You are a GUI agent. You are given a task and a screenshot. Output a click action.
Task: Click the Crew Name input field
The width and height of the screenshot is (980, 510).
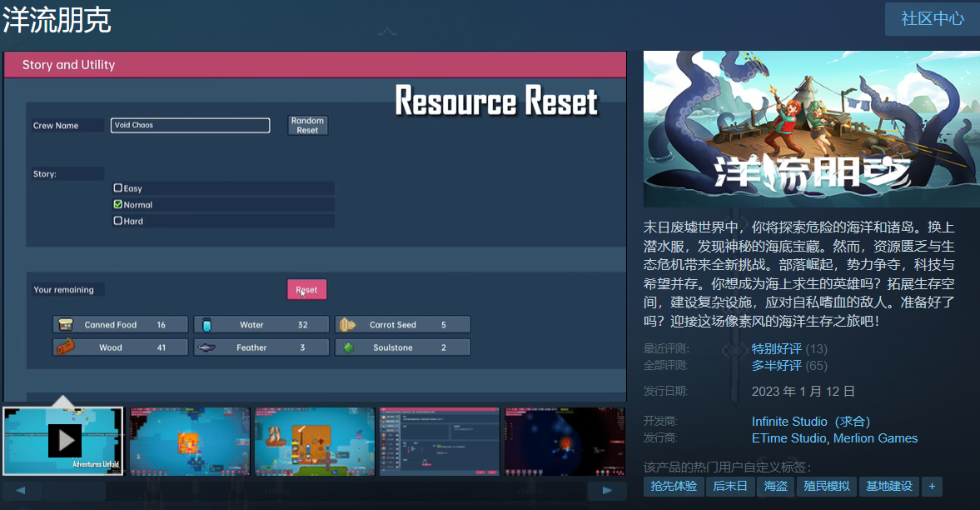(190, 125)
